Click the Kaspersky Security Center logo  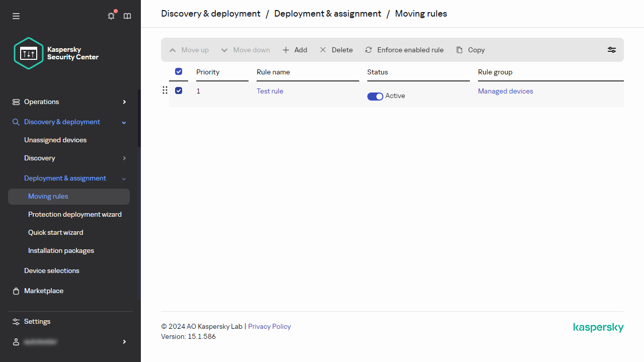click(x=56, y=53)
